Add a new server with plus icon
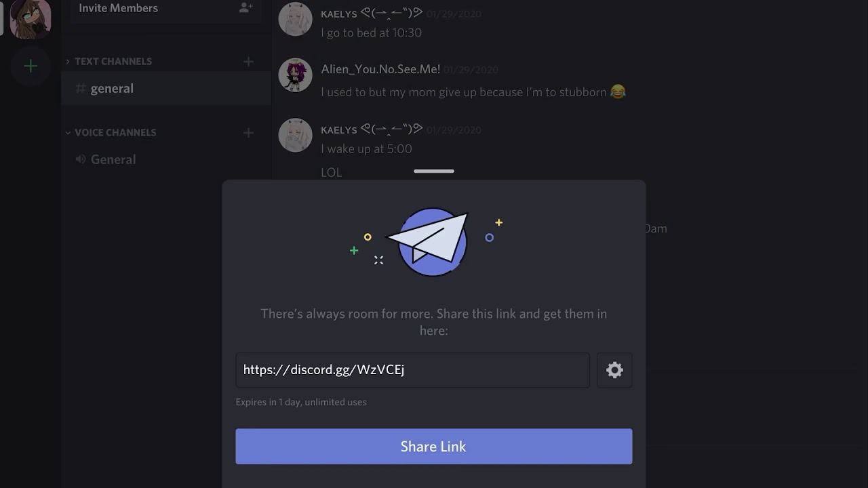868x488 pixels. pyautogui.click(x=31, y=66)
